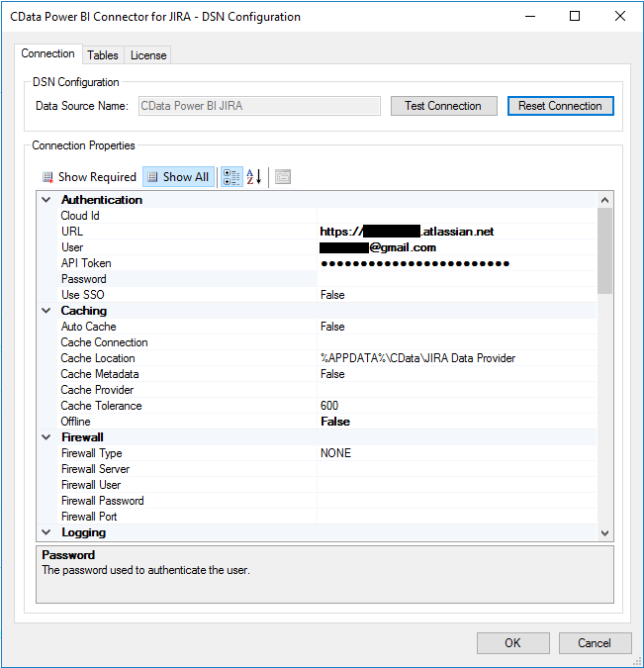
Task: Sort properties alphabetically with A-Z icon
Action: click(254, 177)
